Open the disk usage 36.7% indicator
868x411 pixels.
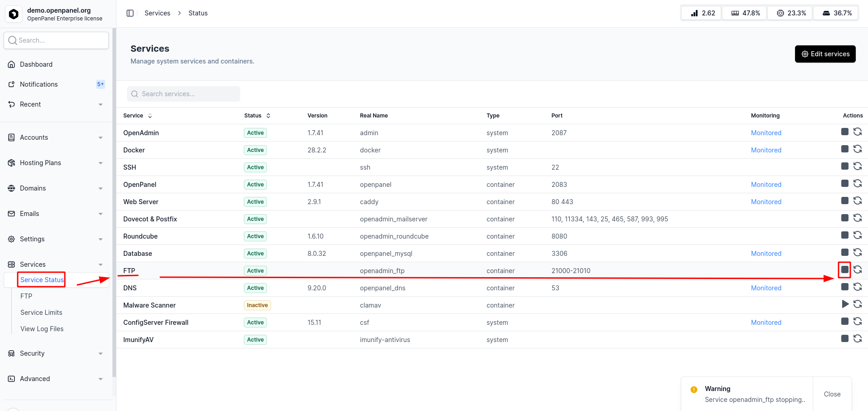coord(836,13)
